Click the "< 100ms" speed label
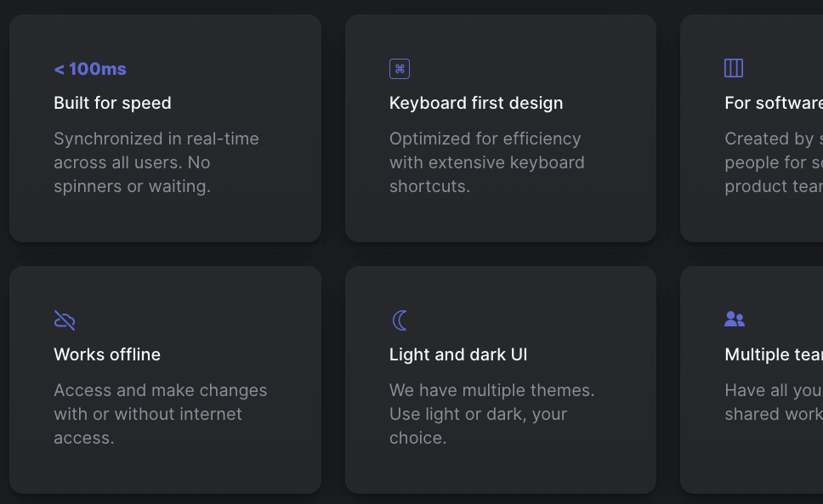Viewport: 823px width, 504px height. pyautogui.click(x=90, y=69)
